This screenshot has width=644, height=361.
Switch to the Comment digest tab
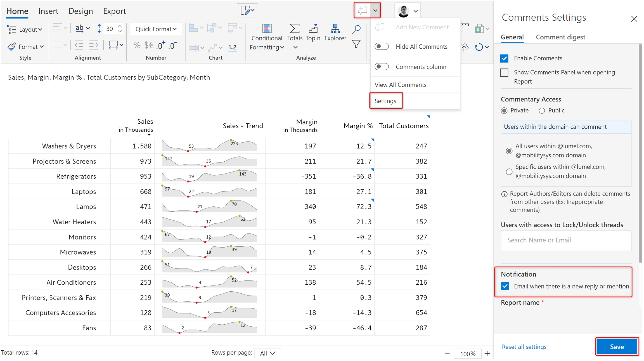point(560,37)
